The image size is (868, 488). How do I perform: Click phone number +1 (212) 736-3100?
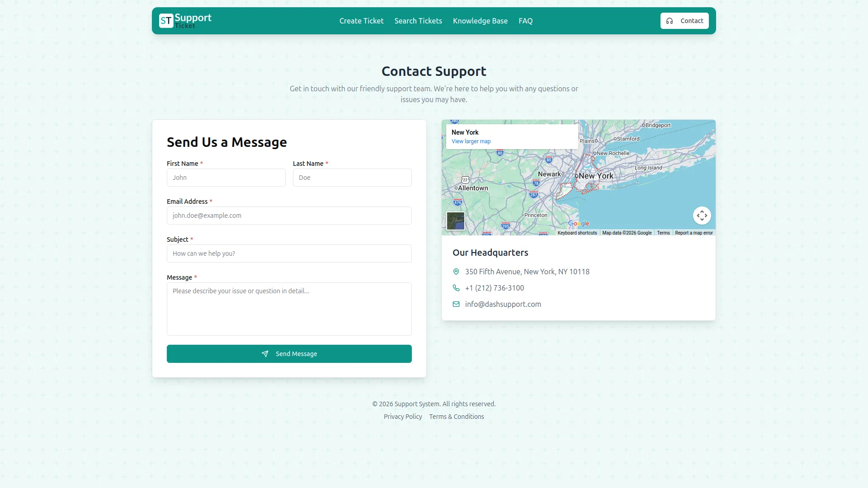[x=495, y=288]
